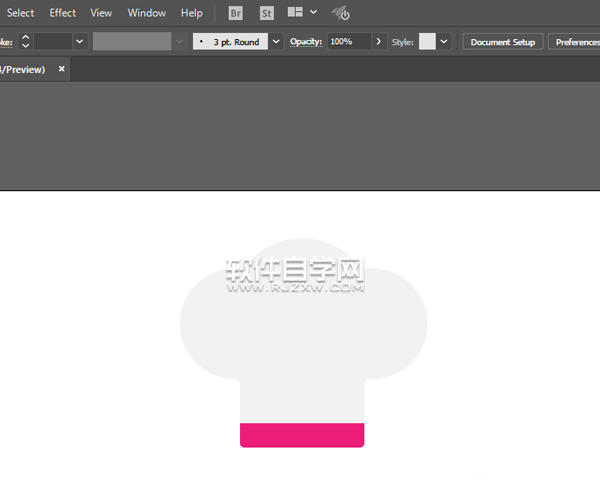The height and width of the screenshot is (491, 600).
Task: Click the Preferences button
Action: tap(575, 42)
